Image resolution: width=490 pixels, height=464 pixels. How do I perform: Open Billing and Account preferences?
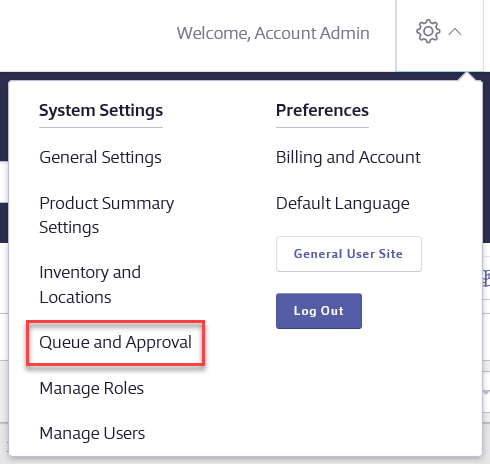coord(348,157)
